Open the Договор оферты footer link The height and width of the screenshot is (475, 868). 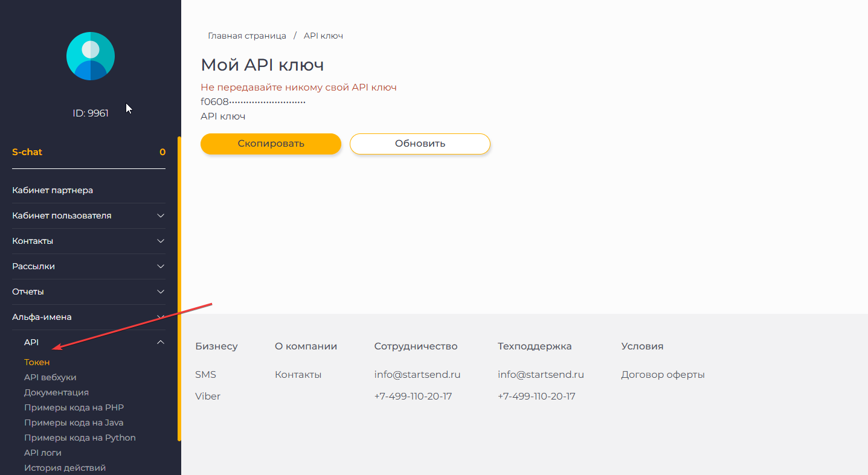tap(663, 375)
